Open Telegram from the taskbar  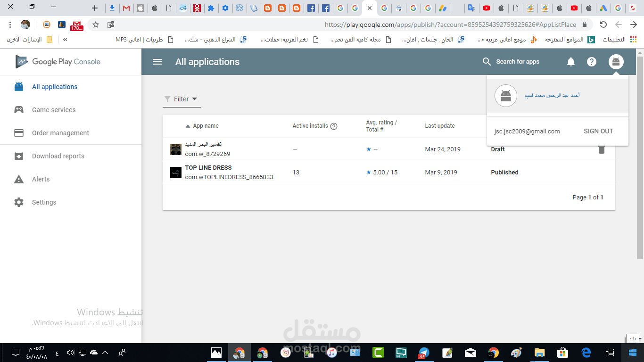click(424, 353)
